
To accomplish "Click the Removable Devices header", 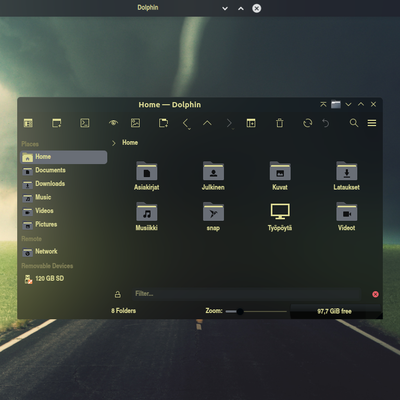I will 47,266.
